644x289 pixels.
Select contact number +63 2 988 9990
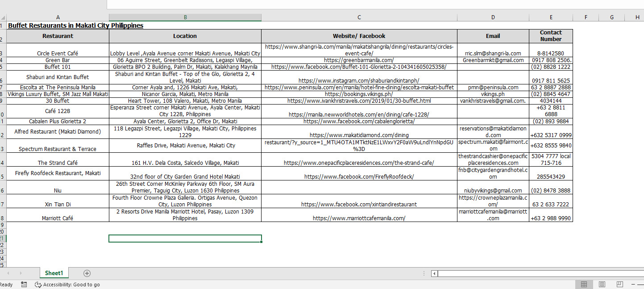(x=551, y=215)
